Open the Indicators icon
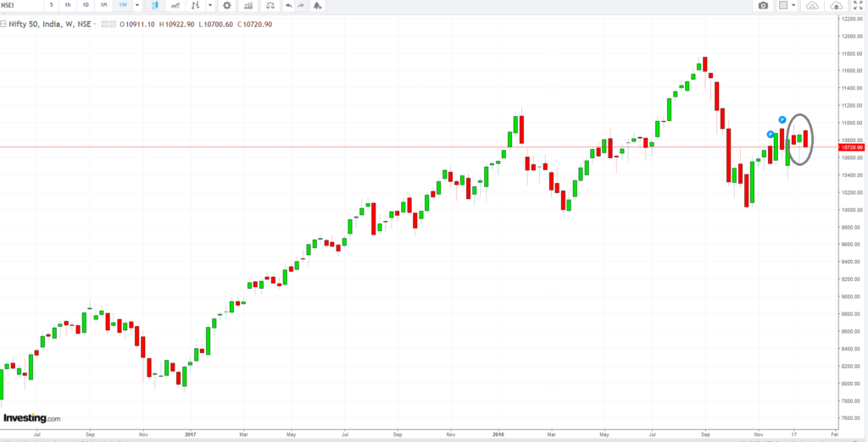The width and height of the screenshot is (868, 442). (x=248, y=6)
